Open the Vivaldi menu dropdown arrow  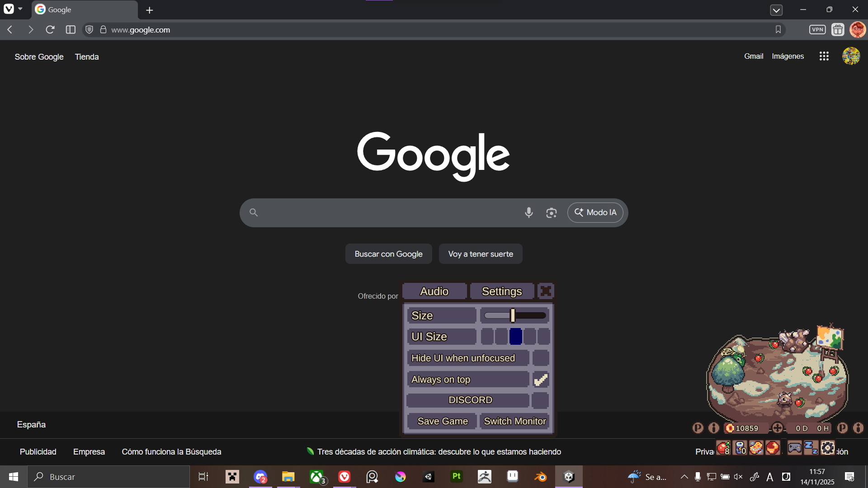pyautogui.click(x=20, y=9)
